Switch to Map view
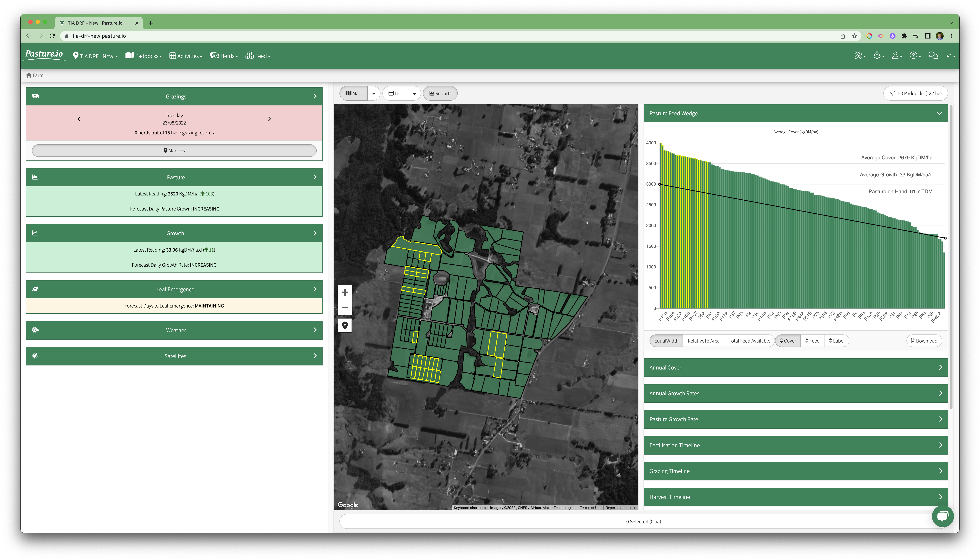The width and height of the screenshot is (980, 560). click(353, 94)
